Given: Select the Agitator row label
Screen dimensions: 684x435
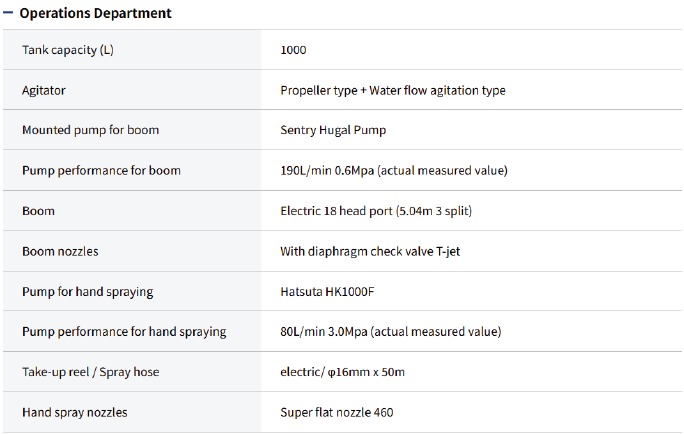Looking at the screenshot, I should tap(44, 90).
